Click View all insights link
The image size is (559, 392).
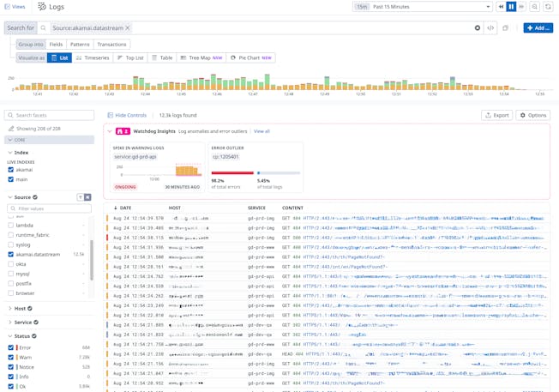(261, 131)
